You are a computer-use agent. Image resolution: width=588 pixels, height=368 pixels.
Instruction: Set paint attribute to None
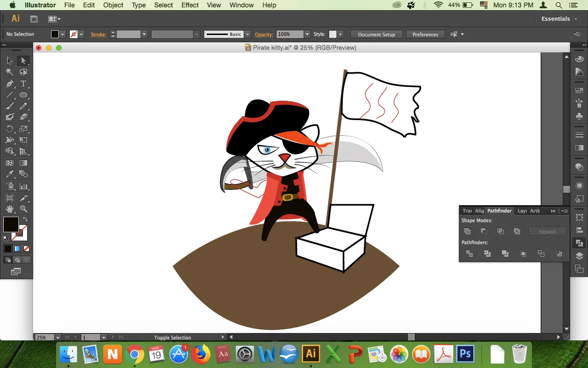pyautogui.click(x=26, y=248)
